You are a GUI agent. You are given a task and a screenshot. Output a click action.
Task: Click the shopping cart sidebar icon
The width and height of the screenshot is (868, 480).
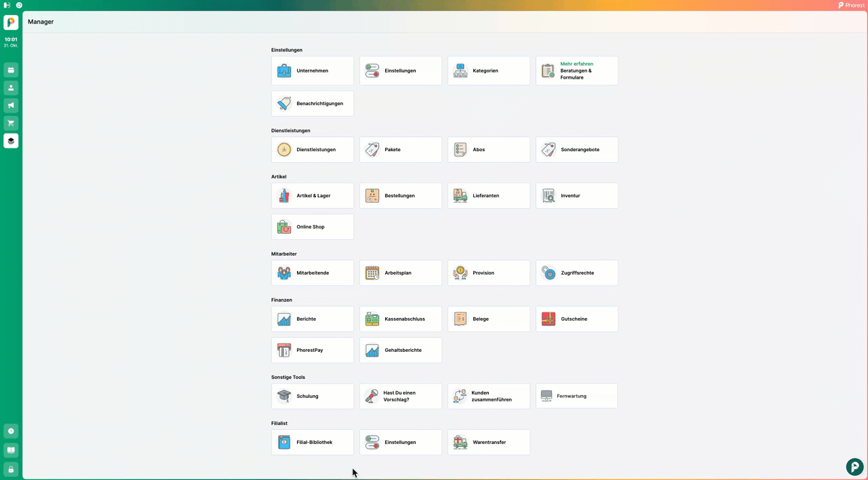(11, 123)
